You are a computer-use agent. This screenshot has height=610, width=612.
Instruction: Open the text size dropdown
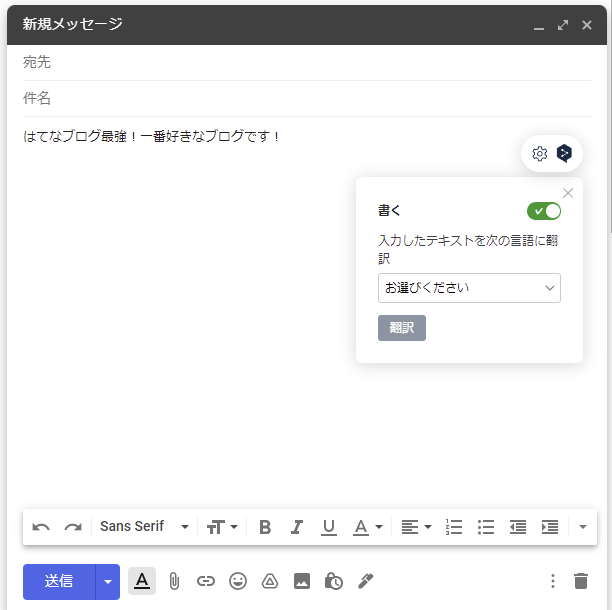222,527
